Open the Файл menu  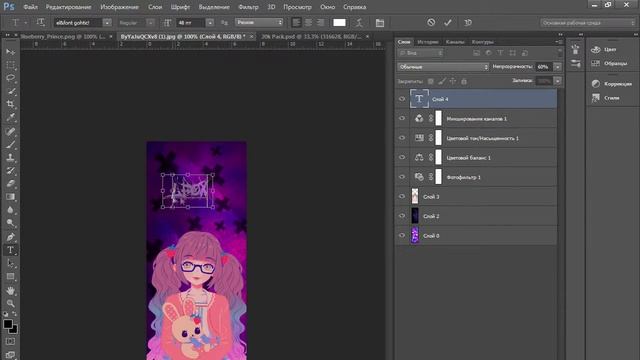pos(30,7)
